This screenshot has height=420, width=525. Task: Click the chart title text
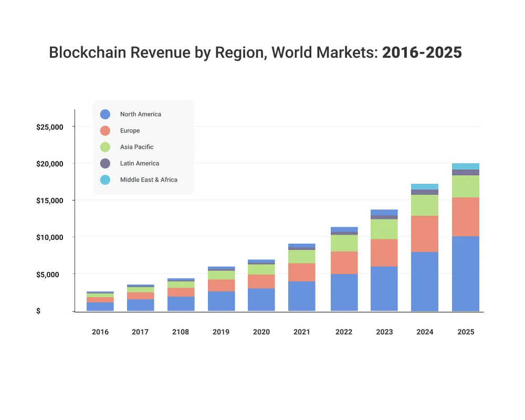pyautogui.click(x=255, y=52)
